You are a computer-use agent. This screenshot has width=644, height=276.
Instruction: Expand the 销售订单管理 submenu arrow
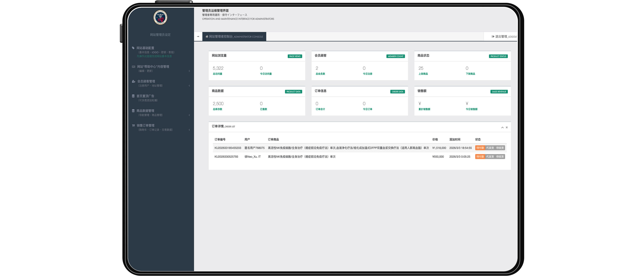[x=189, y=130]
